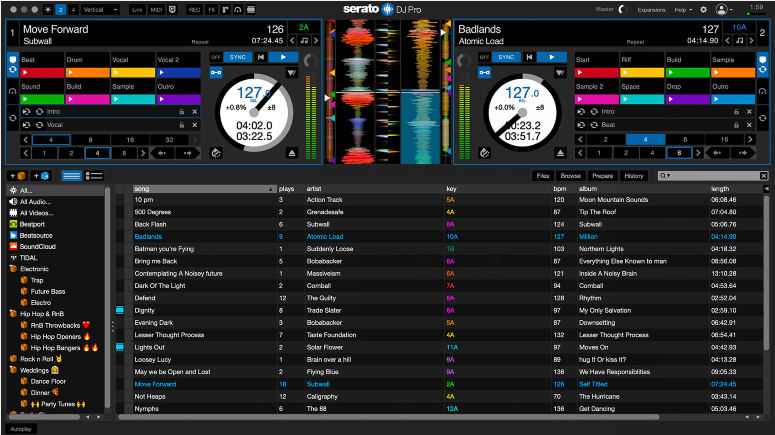Click deck 1 key shift note icon
The image size is (775, 435).
[x=304, y=41]
